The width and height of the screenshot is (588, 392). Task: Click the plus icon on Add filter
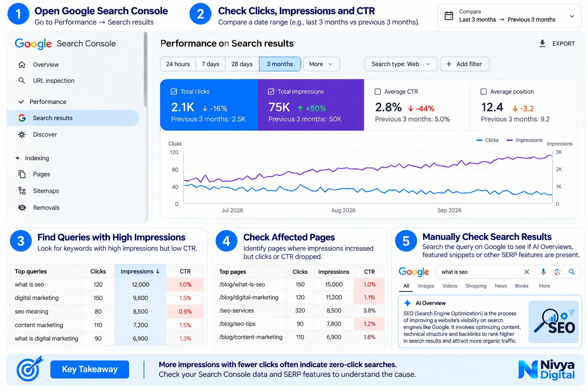coord(449,64)
